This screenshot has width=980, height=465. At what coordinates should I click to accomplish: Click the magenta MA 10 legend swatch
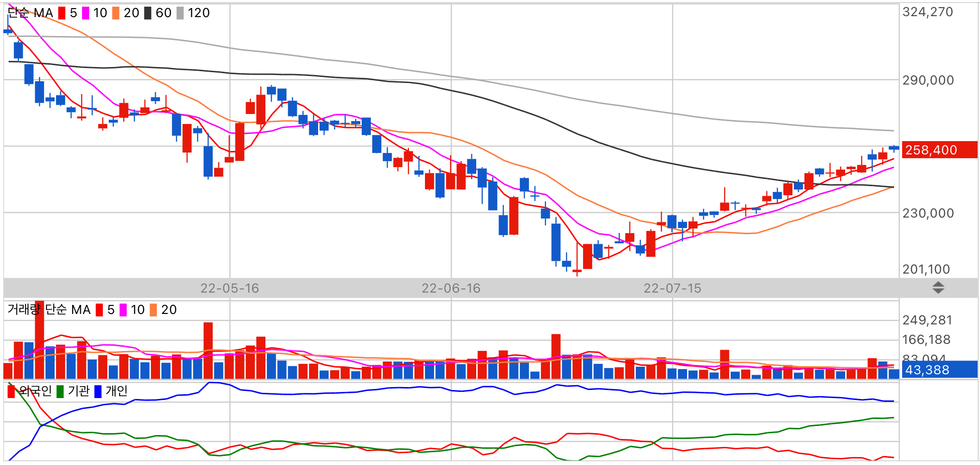(86, 13)
